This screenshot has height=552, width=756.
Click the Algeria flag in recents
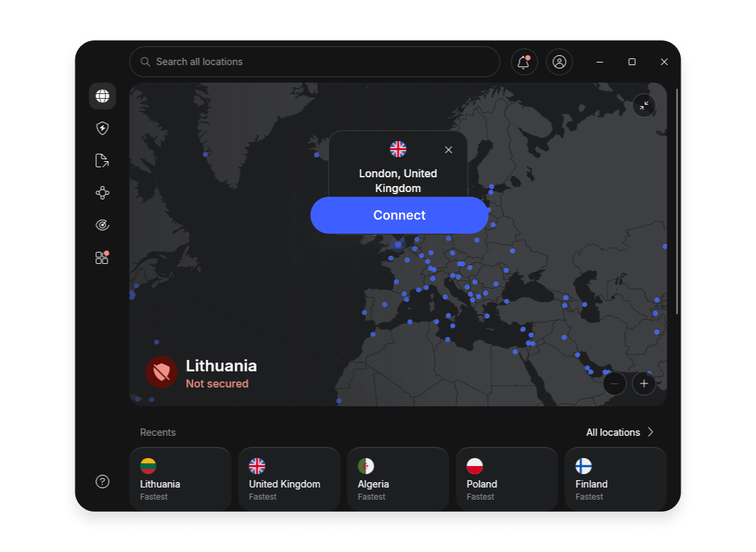(x=366, y=466)
